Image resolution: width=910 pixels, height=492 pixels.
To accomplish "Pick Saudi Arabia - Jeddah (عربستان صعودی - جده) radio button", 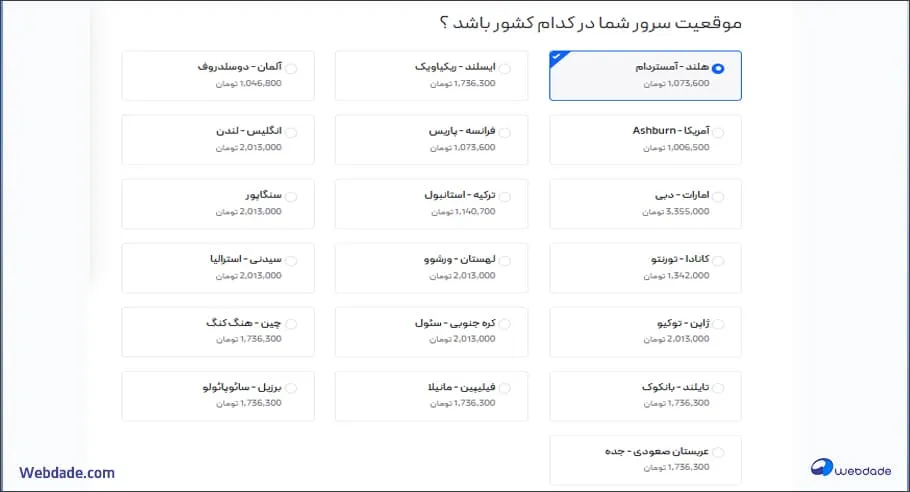I will pyautogui.click(x=718, y=451).
